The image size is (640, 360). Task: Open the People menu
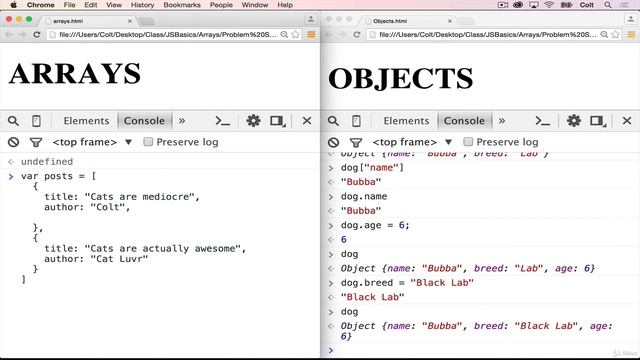[221, 5]
